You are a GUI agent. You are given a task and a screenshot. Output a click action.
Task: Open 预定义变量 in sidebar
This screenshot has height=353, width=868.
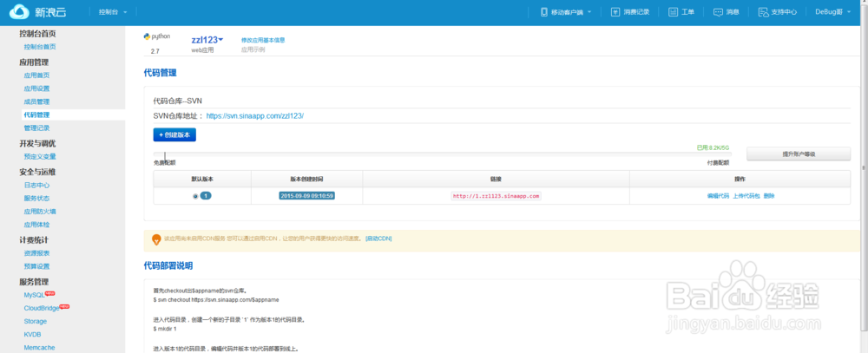tap(39, 157)
